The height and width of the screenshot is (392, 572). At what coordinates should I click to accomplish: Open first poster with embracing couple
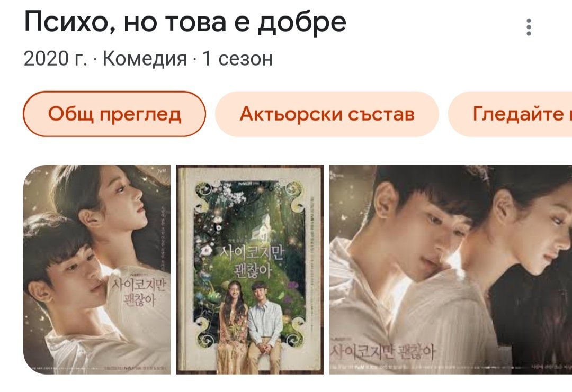(97, 270)
